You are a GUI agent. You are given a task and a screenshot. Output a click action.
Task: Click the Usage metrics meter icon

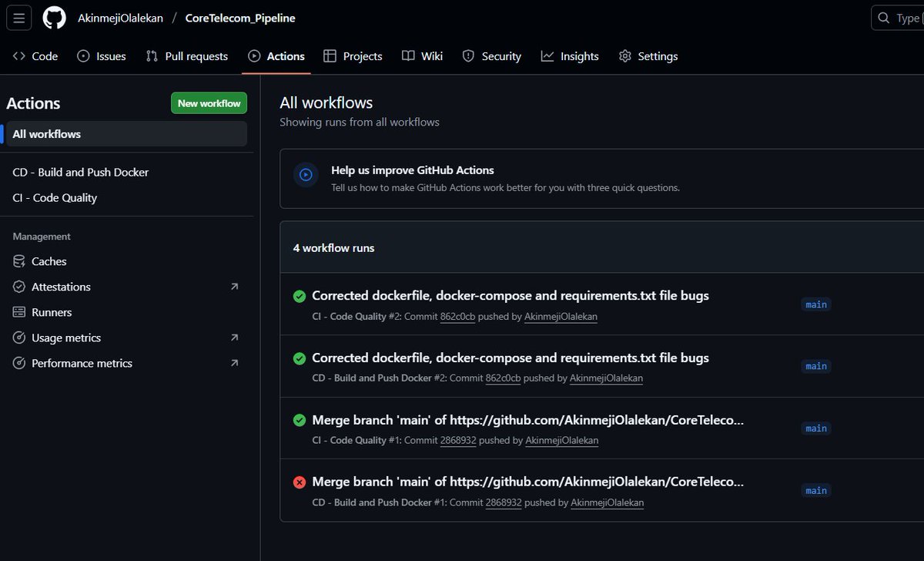[19, 338]
